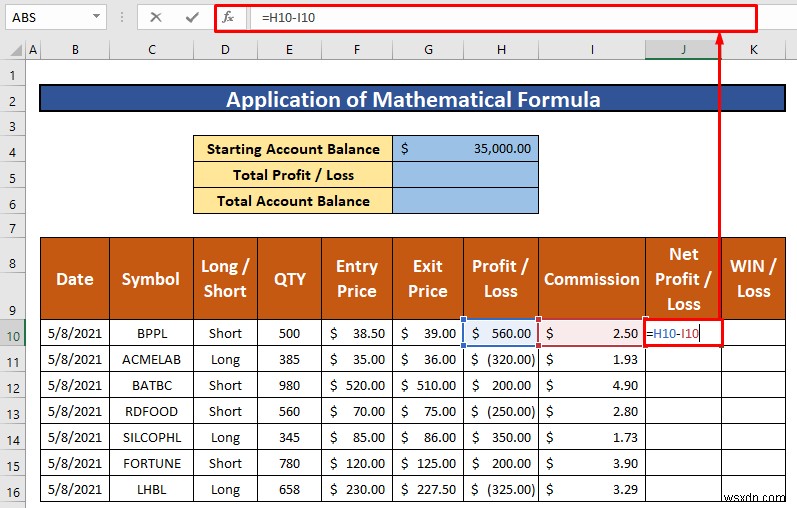Screen dimensions: 797x508
Task: Click the 'Exit Price' table header
Action: tap(428, 279)
